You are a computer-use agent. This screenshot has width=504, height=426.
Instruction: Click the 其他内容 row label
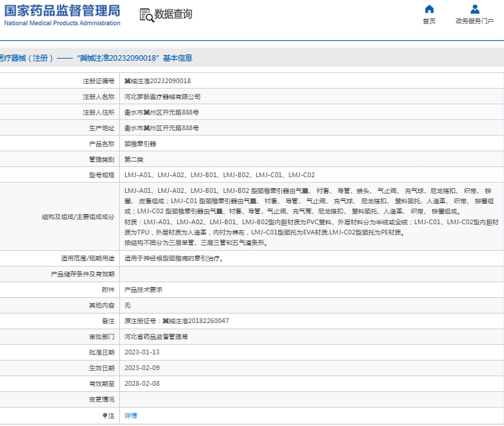point(101,305)
